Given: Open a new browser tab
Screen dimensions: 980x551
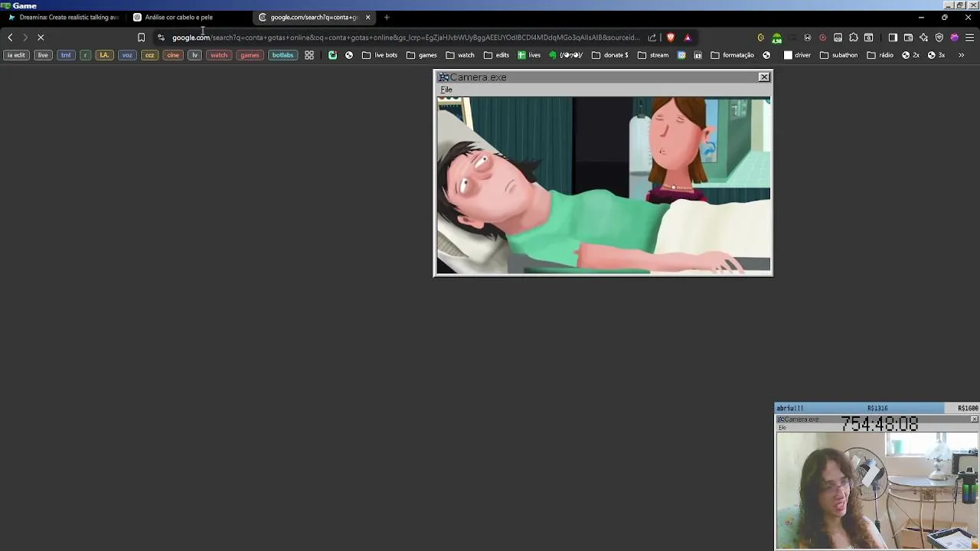Looking at the screenshot, I should pos(387,17).
